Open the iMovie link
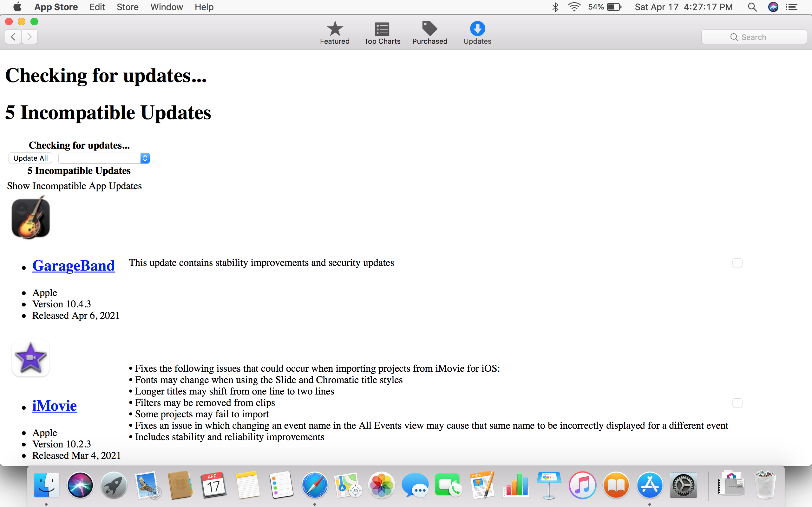The width and height of the screenshot is (812, 507). pos(54,406)
